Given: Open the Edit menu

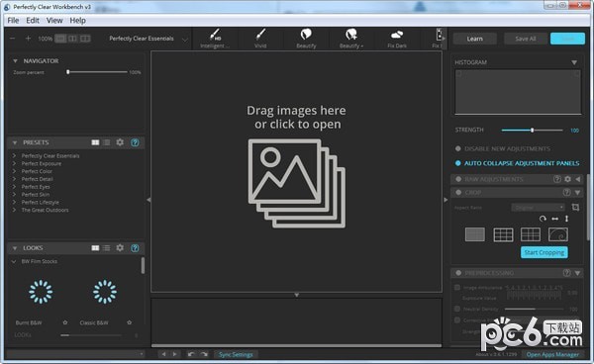Looking at the screenshot, I should (x=33, y=21).
